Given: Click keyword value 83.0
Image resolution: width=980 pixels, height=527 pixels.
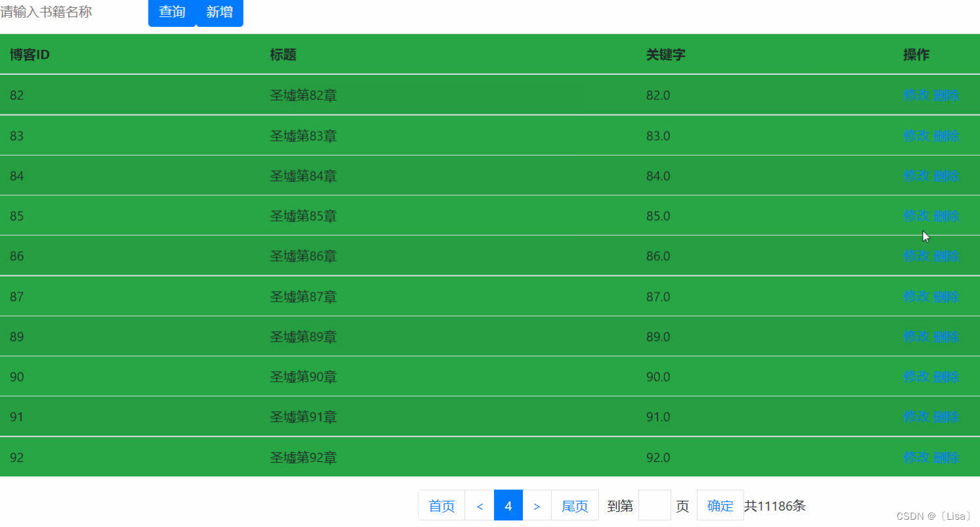Looking at the screenshot, I should (658, 136).
